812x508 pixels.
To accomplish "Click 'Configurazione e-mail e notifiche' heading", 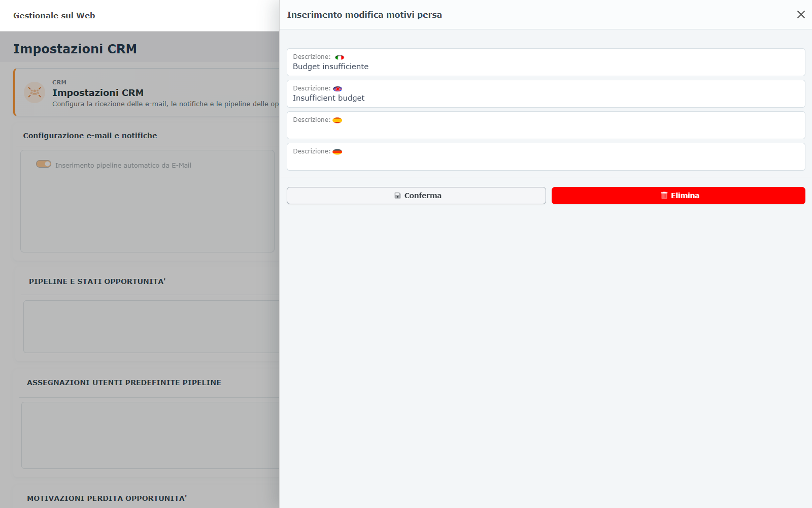I will click(90, 136).
